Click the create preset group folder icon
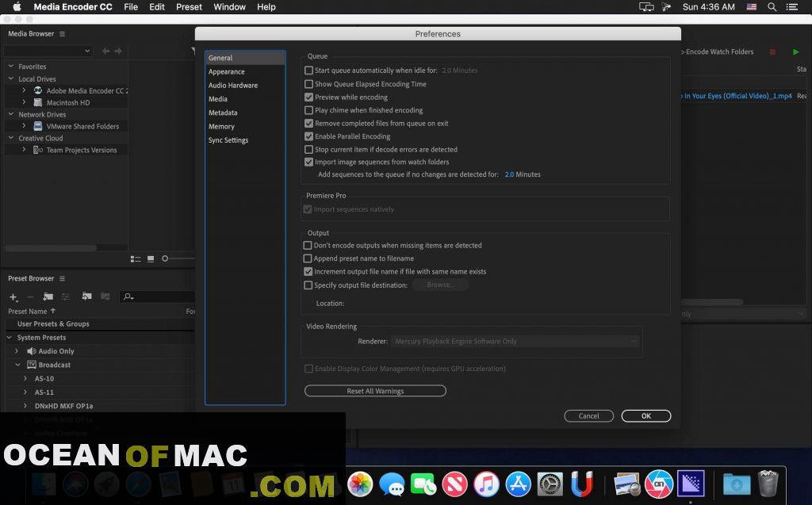The height and width of the screenshot is (505, 812). [48, 296]
